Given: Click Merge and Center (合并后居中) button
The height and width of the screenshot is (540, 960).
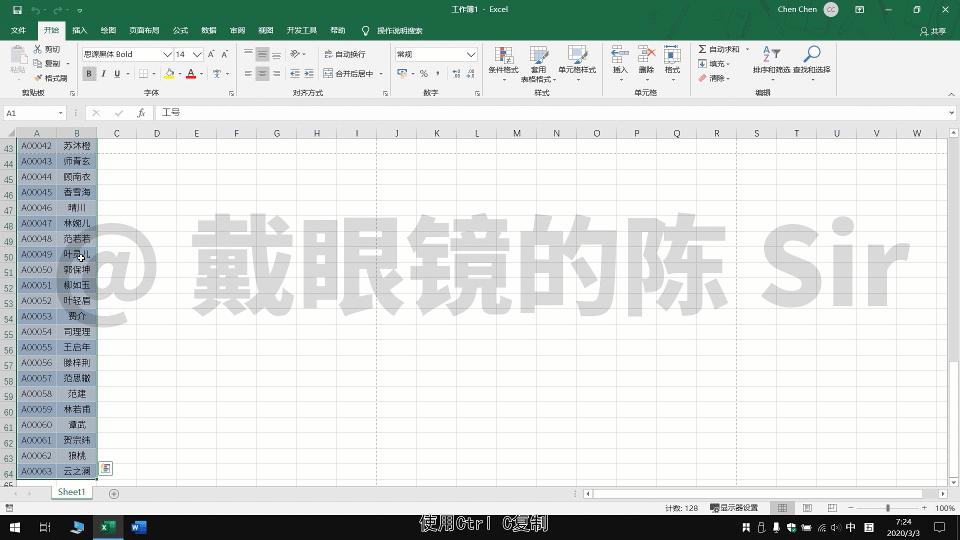Looking at the screenshot, I should 348,73.
